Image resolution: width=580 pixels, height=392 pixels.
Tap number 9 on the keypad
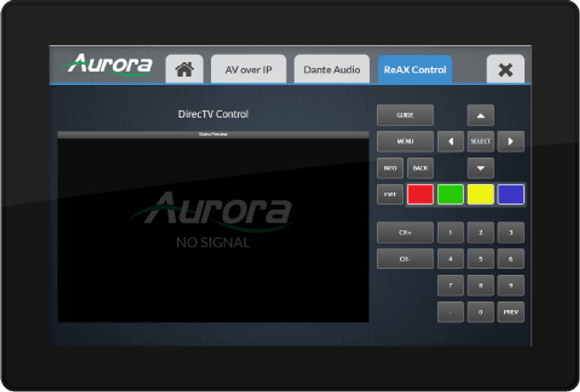(x=511, y=286)
